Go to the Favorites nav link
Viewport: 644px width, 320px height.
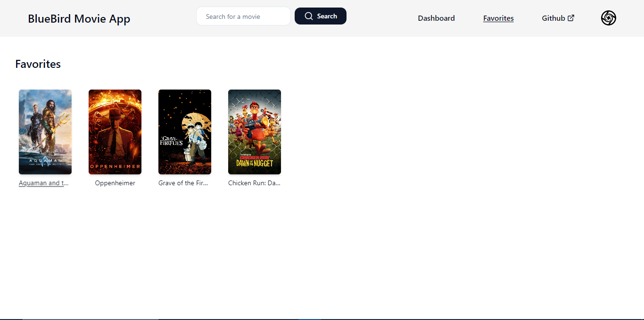pos(498,18)
